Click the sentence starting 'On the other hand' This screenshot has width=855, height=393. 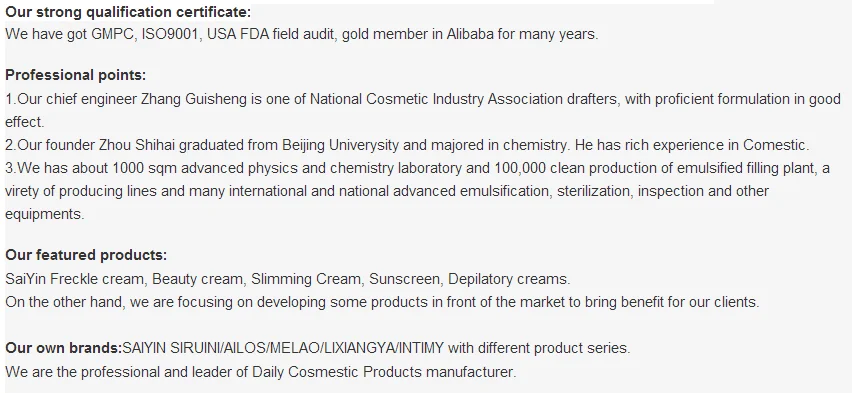pyautogui.click(x=382, y=302)
